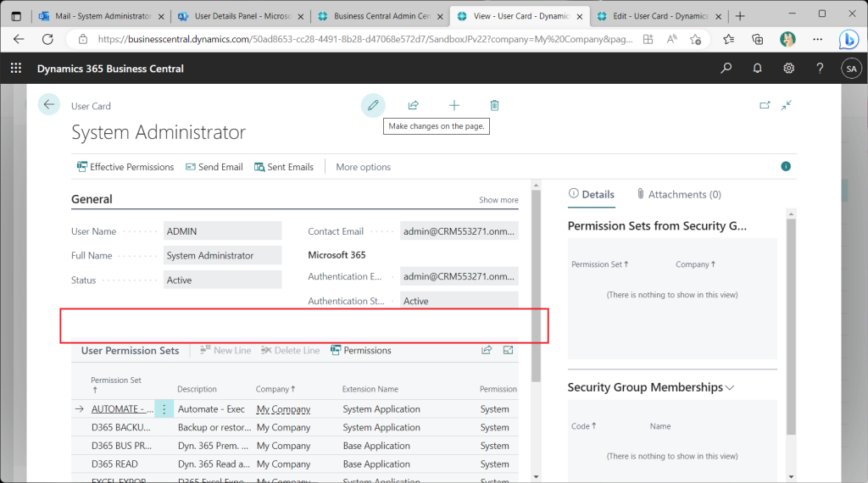
Task: Open User Permission Sets part menu
Action: 130,350
